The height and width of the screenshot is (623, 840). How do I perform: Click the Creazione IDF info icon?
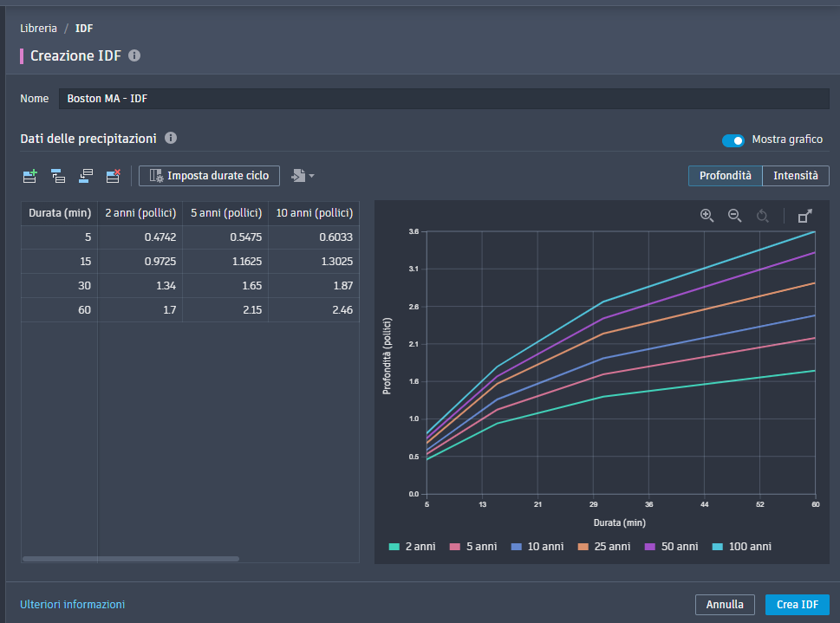[134, 55]
